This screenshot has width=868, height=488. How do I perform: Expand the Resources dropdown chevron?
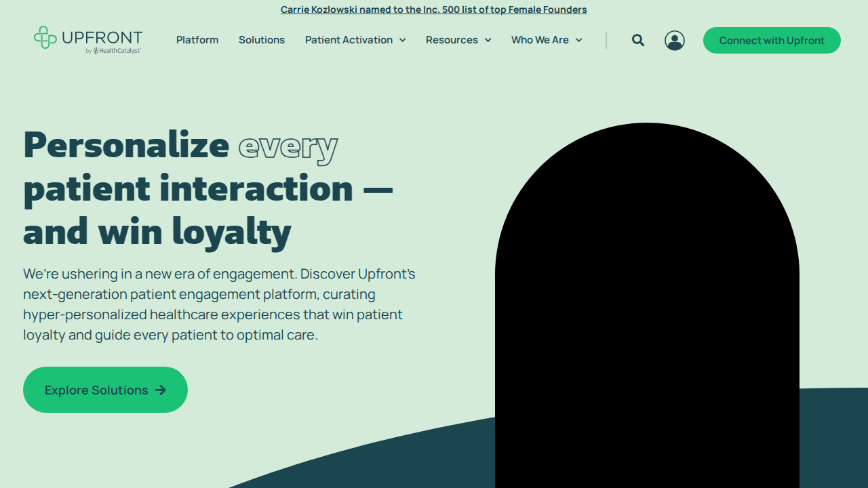[488, 40]
